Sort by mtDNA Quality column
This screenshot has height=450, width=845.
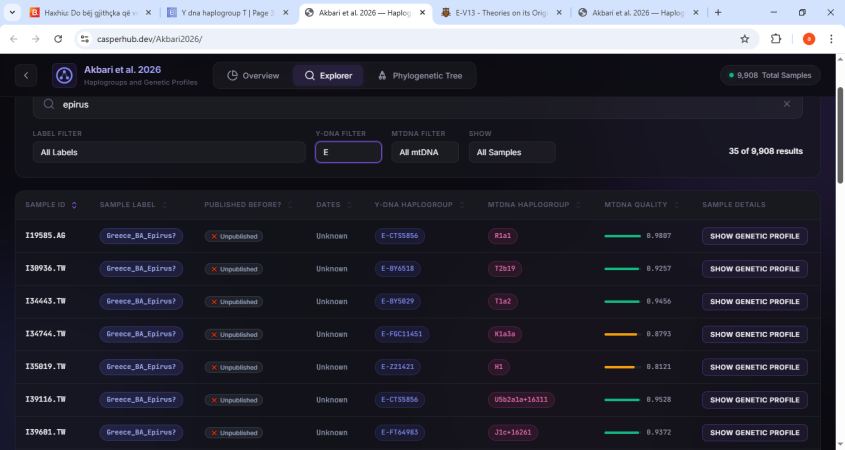(641, 205)
